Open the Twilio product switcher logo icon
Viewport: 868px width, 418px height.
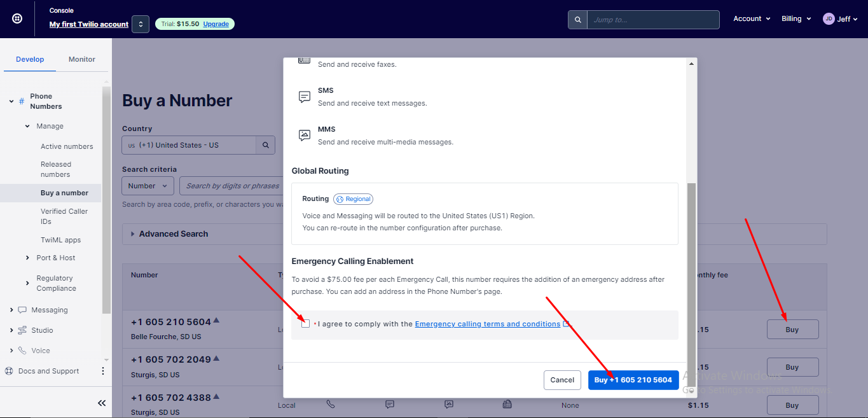(x=17, y=19)
